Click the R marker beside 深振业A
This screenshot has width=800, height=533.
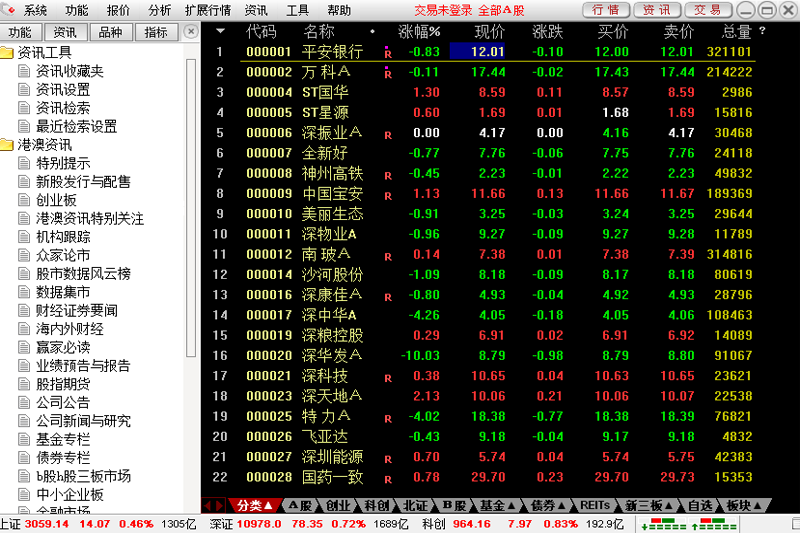(x=388, y=135)
